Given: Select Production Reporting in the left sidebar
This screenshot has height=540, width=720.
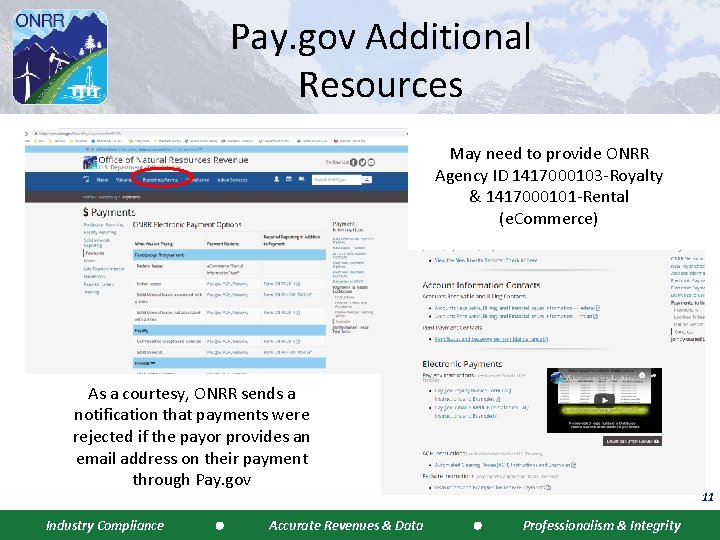Looking at the screenshot, I should tap(103, 225).
